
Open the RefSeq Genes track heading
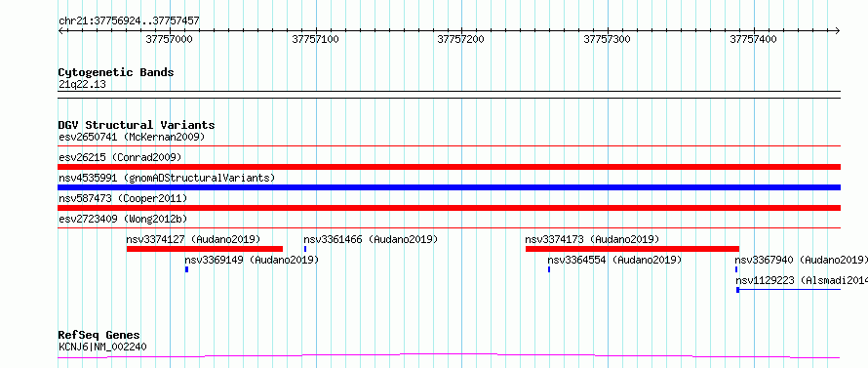click(99, 336)
